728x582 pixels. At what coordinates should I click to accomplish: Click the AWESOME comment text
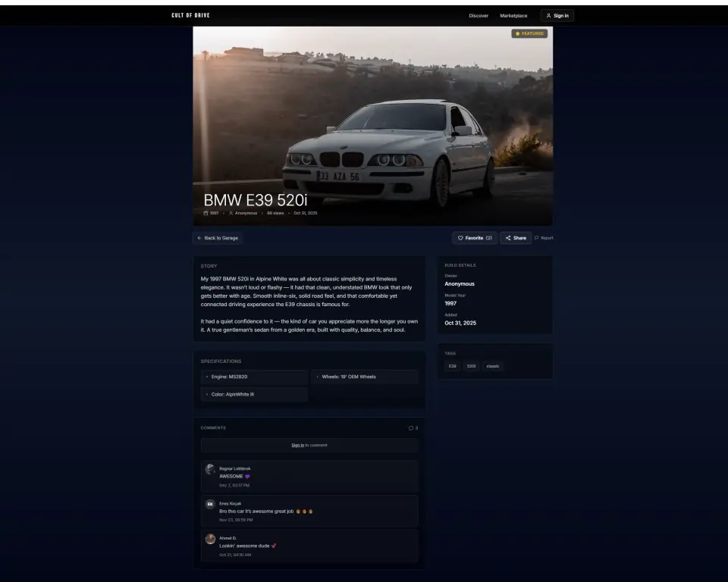(234, 477)
